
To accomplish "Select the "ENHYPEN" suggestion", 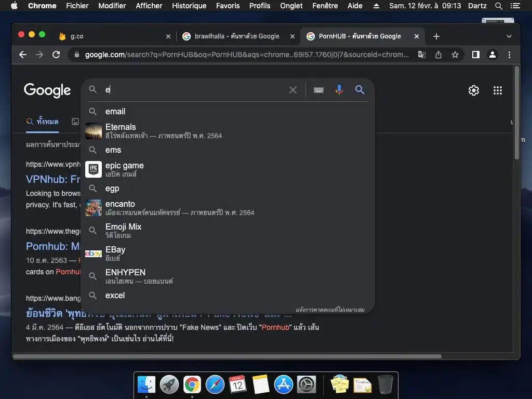I will tap(228, 276).
